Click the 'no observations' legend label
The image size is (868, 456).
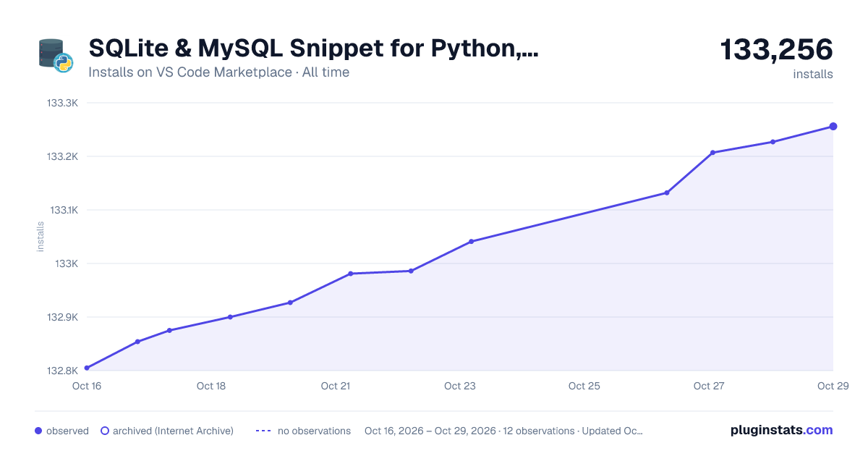[x=314, y=431]
